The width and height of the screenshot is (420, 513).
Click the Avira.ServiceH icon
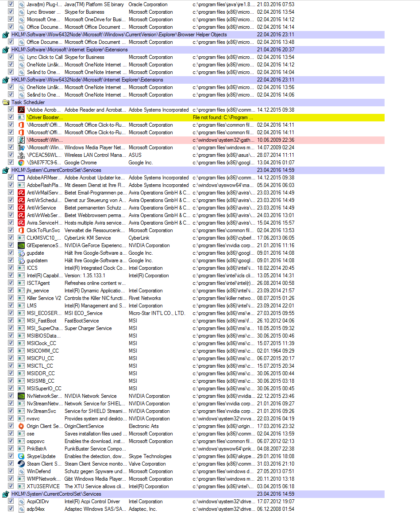tap(21, 223)
